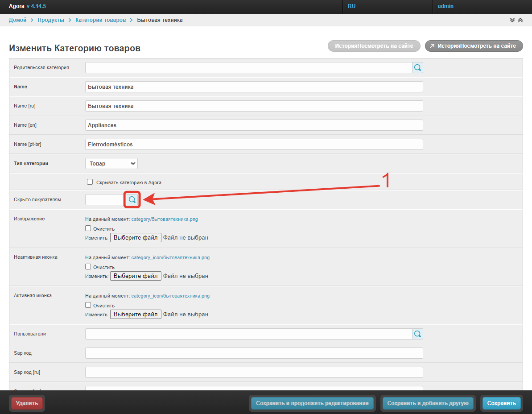The height and width of the screenshot is (414, 532).
Task: Go to Домой in the breadcrumb
Action: tap(17, 21)
